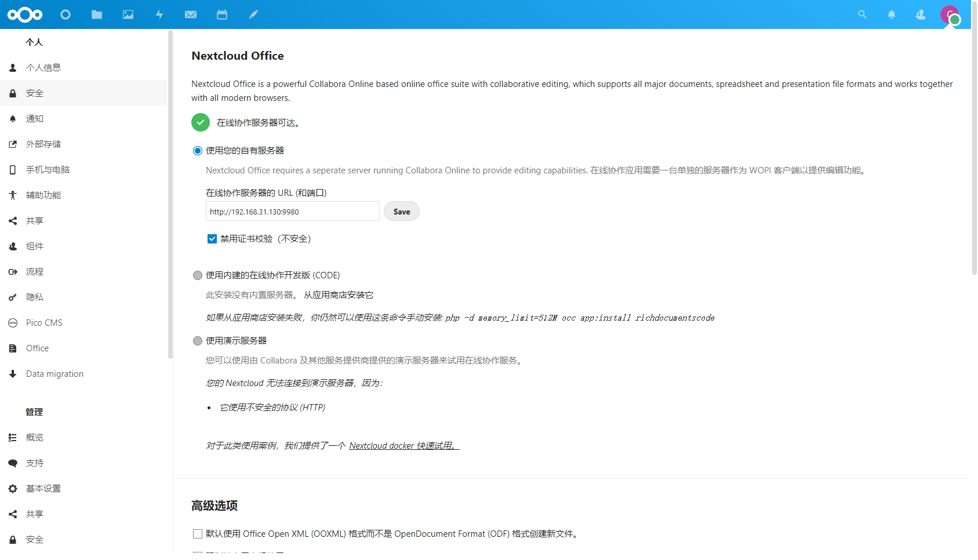Screen dimensions: 978x560
Task: Click the search magnifier icon
Action: pyautogui.click(x=862, y=14)
